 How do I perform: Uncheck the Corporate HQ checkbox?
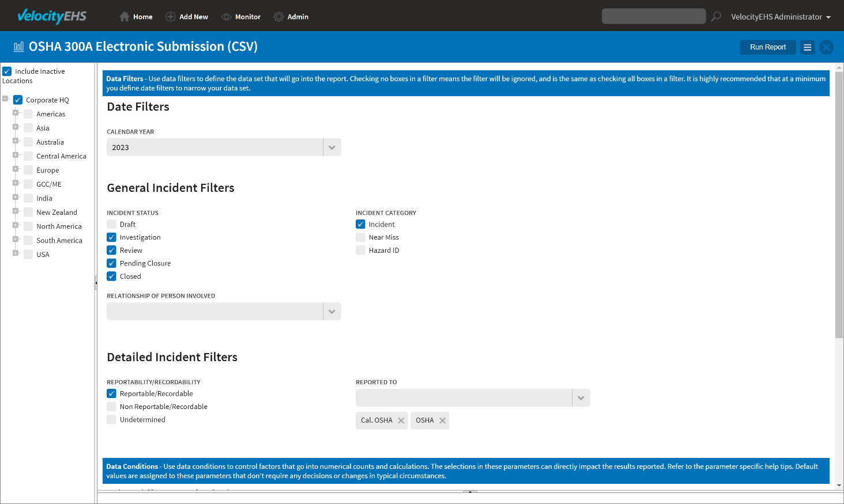click(x=18, y=100)
